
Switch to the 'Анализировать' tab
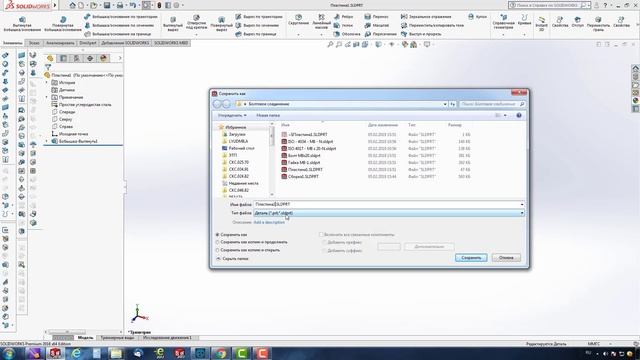coord(60,43)
